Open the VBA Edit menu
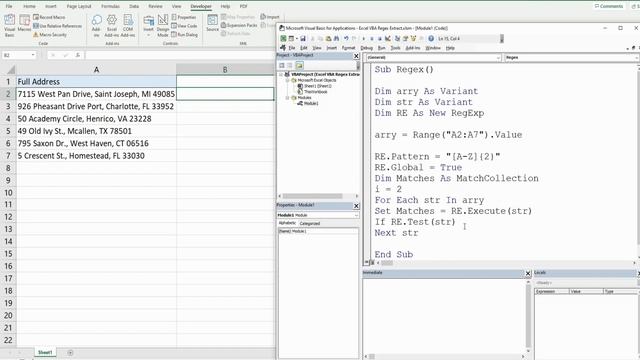Image resolution: width=640 pixels, height=360 pixels. click(304, 48)
